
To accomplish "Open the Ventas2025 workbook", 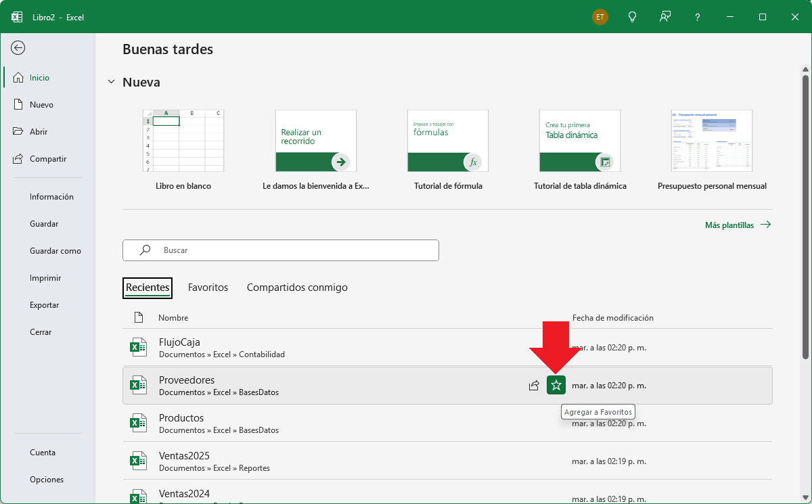I will [x=447, y=461].
